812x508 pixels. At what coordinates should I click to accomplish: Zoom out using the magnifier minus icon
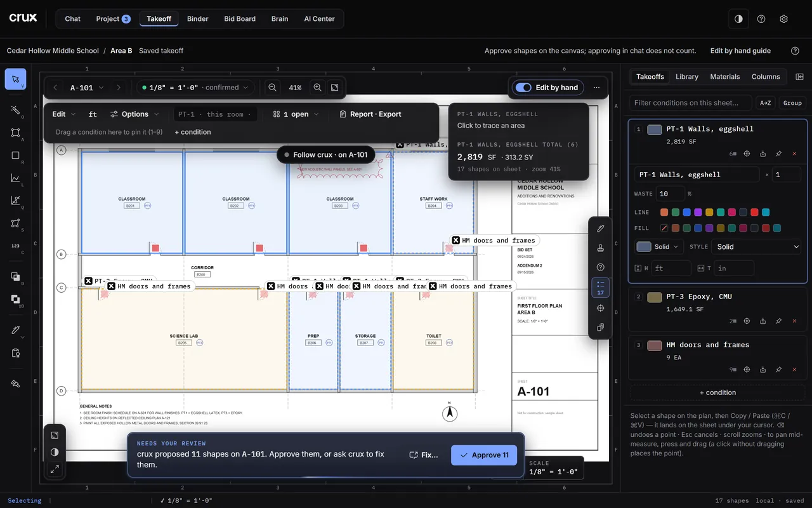[272, 88]
